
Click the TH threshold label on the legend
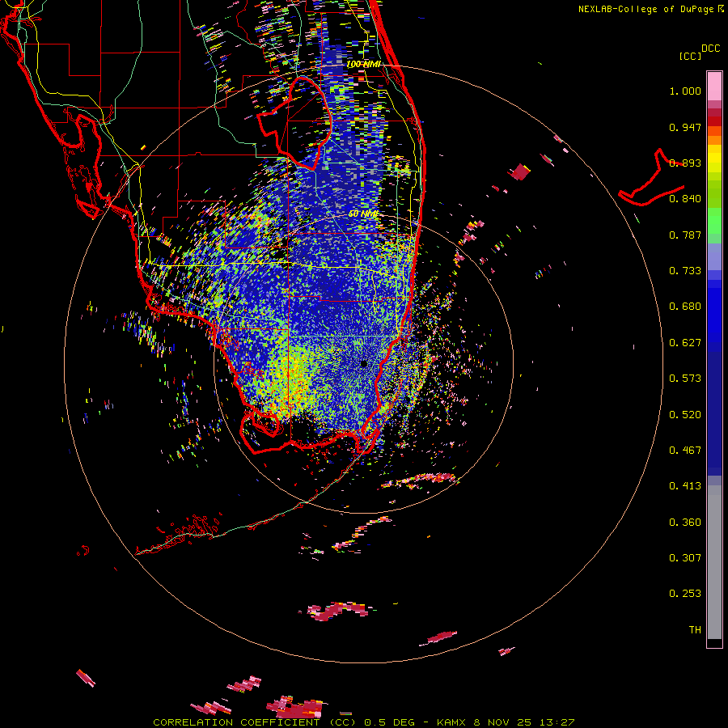click(x=695, y=630)
